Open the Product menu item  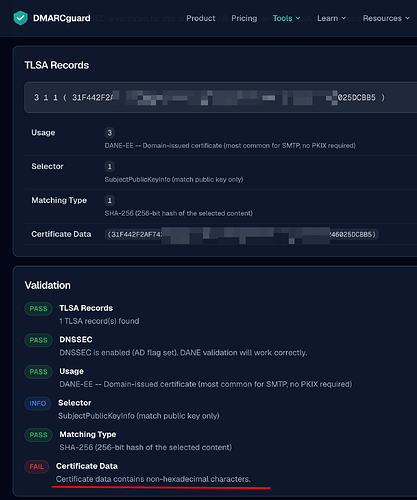click(x=201, y=18)
